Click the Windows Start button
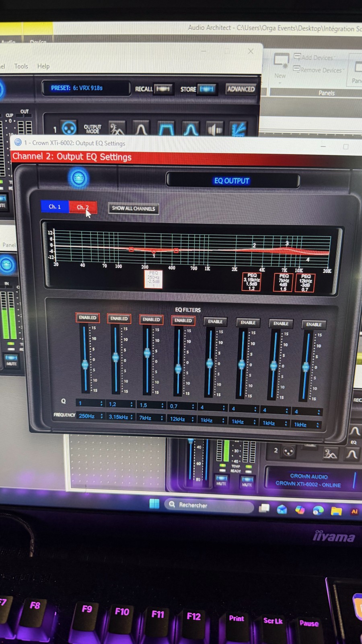This screenshot has width=362, height=644. tap(154, 504)
